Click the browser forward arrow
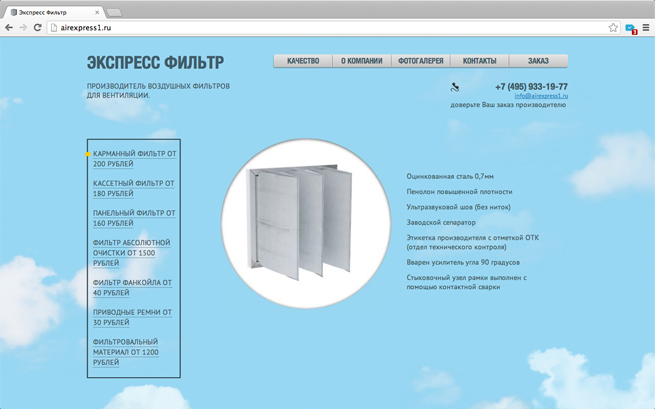655x409 pixels. [23, 28]
